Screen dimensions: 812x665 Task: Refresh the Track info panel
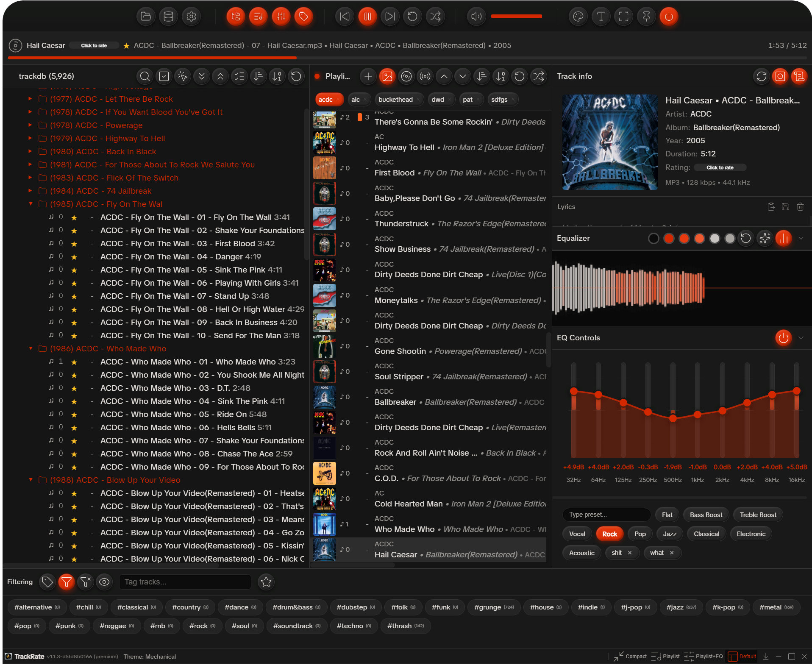point(762,76)
